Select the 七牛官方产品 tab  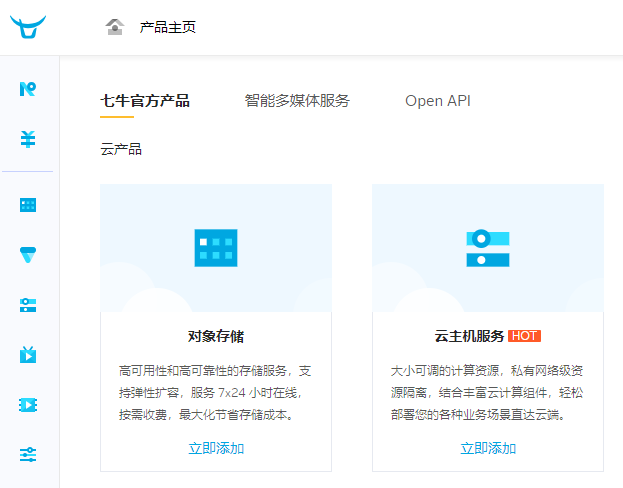point(145,101)
